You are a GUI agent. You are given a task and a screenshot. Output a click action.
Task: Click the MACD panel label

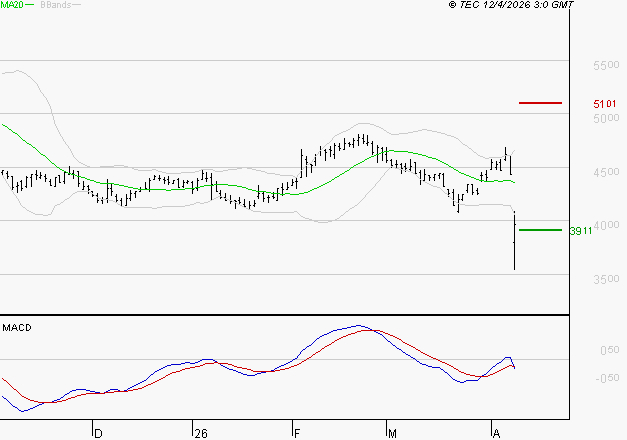coord(17,328)
